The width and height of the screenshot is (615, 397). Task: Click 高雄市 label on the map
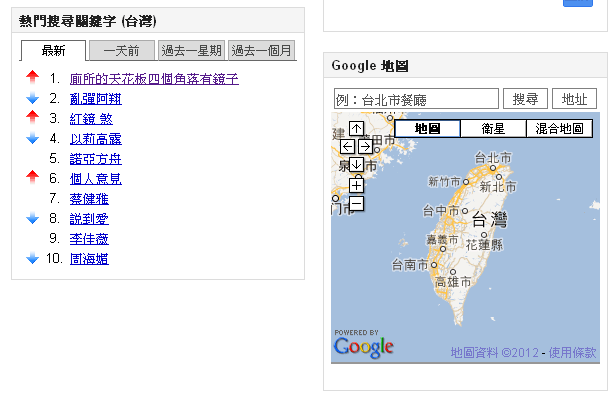(x=453, y=282)
